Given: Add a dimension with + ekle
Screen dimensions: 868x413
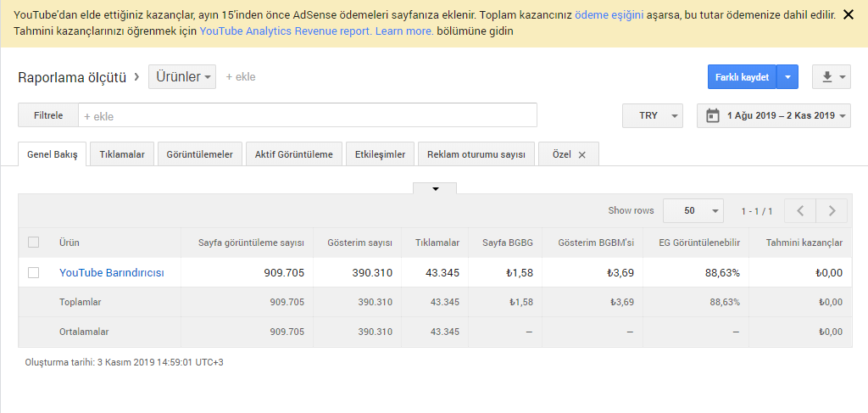Looking at the screenshot, I should click(x=241, y=77).
